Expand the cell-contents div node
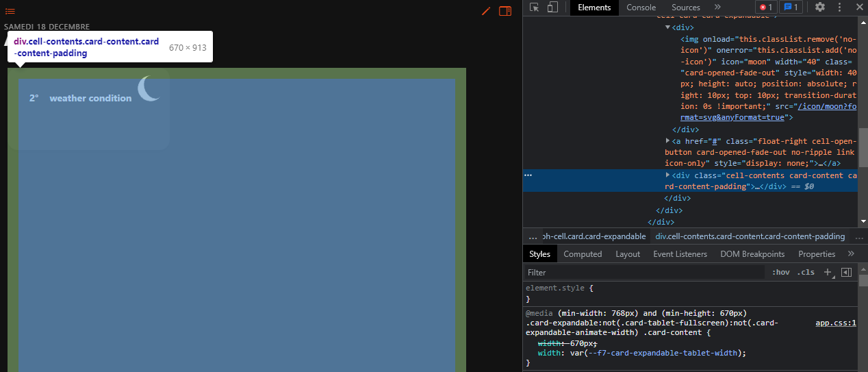 pos(668,175)
